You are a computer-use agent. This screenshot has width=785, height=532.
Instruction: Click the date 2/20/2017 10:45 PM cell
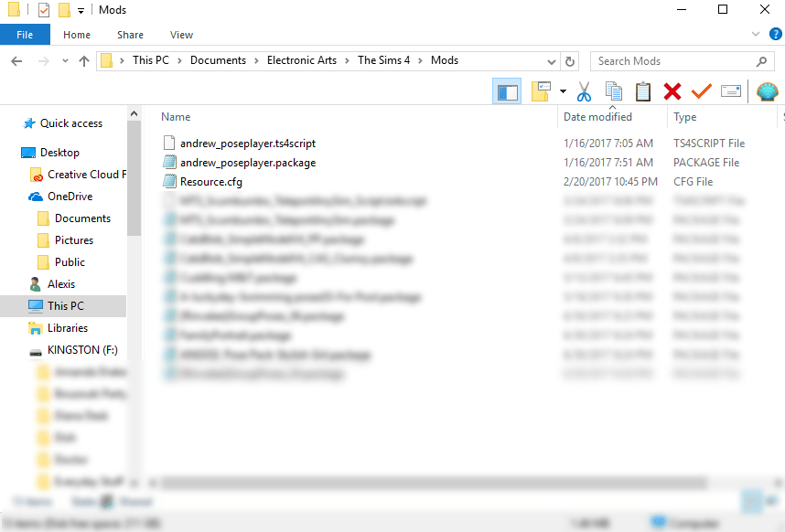click(610, 182)
